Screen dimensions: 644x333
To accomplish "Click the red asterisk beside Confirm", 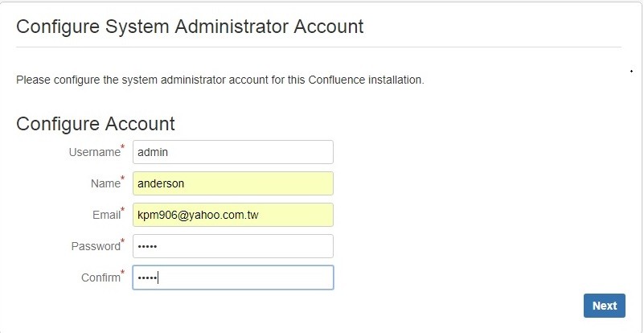I will [x=123, y=273].
